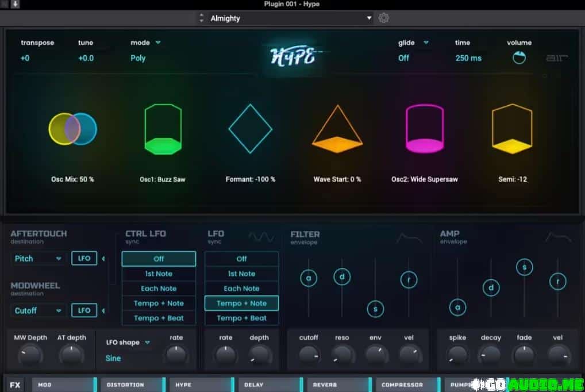This screenshot has width=585, height=392.
Task: Set LFO sync to Off
Action: pyautogui.click(x=241, y=259)
